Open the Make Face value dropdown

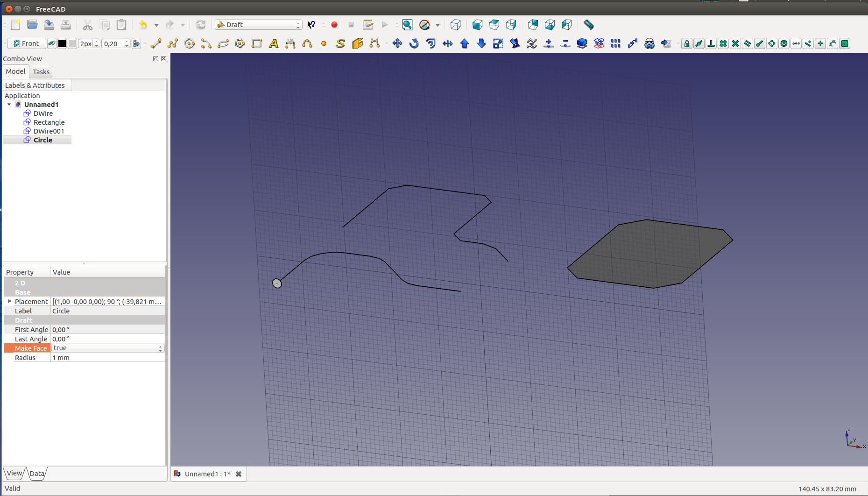pyautogui.click(x=107, y=348)
